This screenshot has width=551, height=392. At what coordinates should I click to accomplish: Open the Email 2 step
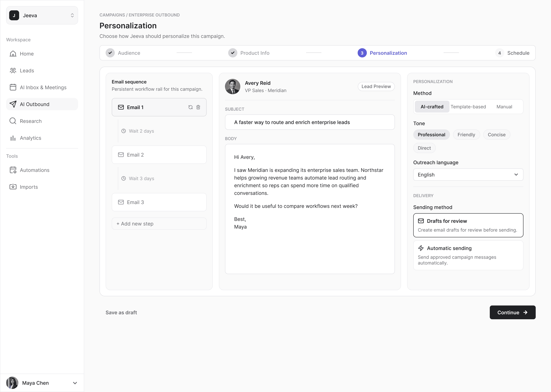pos(159,155)
